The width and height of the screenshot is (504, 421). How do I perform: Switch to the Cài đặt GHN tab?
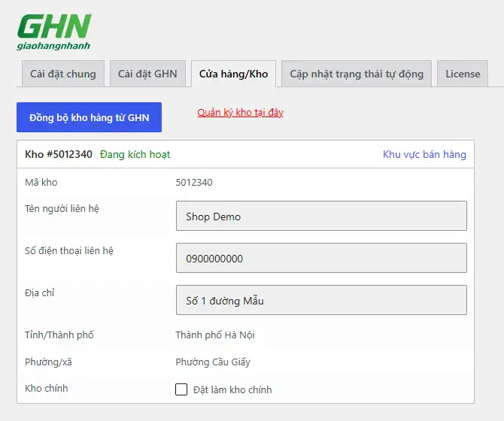147,74
